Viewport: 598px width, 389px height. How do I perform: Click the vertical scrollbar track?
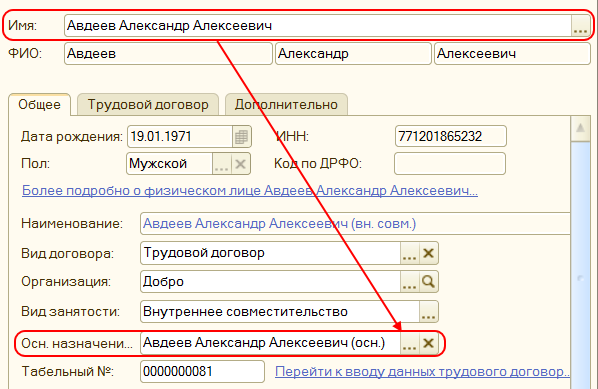tap(580, 265)
